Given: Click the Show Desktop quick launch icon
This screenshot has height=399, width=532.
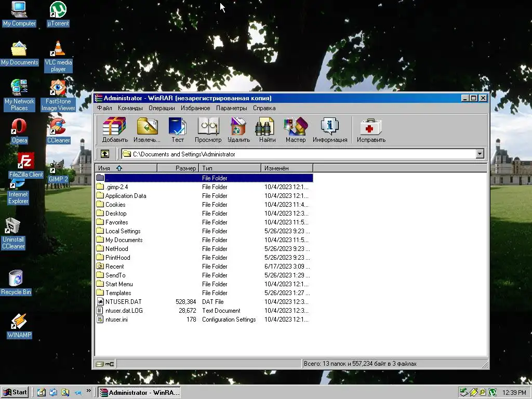Looking at the screenshot, I should click(x=42, y=393).
